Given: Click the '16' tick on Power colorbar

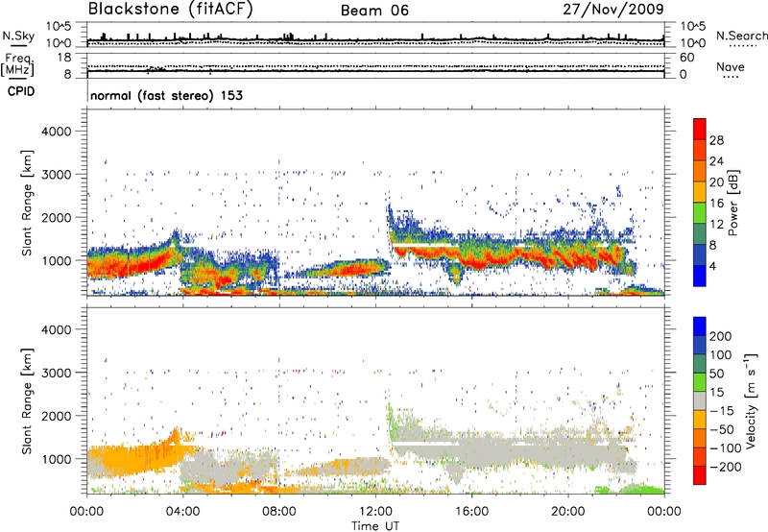Looking at the screenshot, I should 716,204.
